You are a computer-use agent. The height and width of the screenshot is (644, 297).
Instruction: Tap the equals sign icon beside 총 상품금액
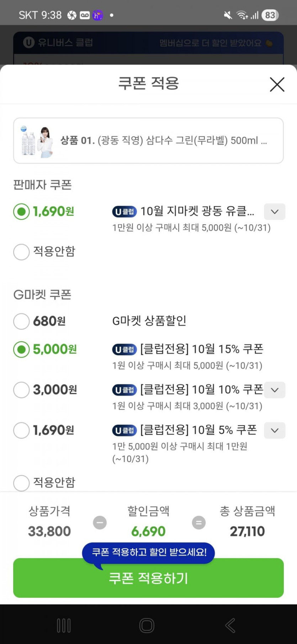198,523
